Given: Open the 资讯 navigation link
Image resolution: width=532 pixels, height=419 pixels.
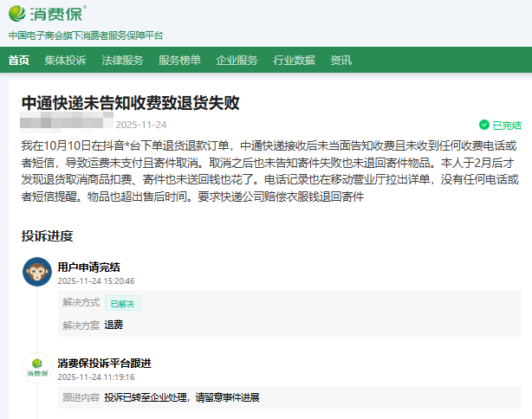Looking at the screenshot, I should [341, 60].
